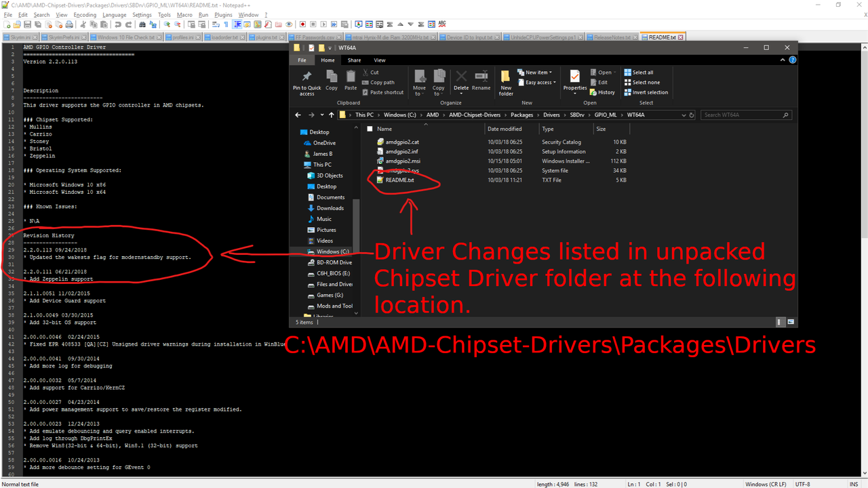The image size is (868, 488).
Task: Switch to the loadorder.txt tab
Action: click(x=224, y=37)
